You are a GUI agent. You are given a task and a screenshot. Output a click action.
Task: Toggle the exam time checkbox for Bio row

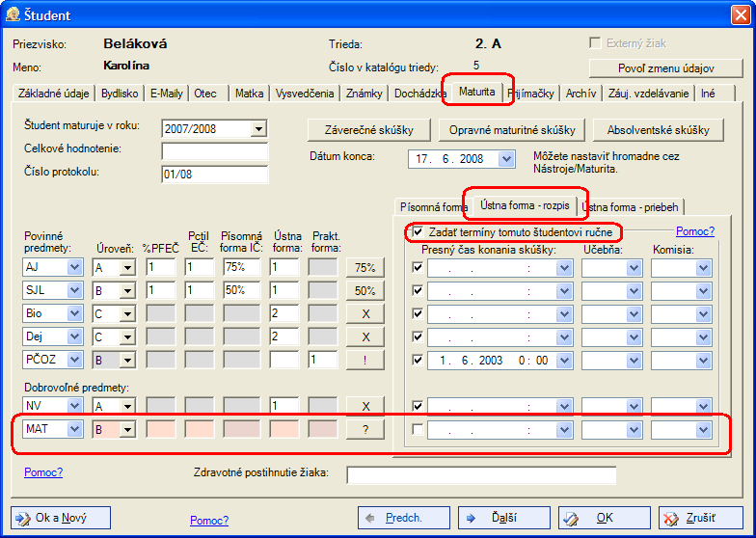click(x=418, y=313)
